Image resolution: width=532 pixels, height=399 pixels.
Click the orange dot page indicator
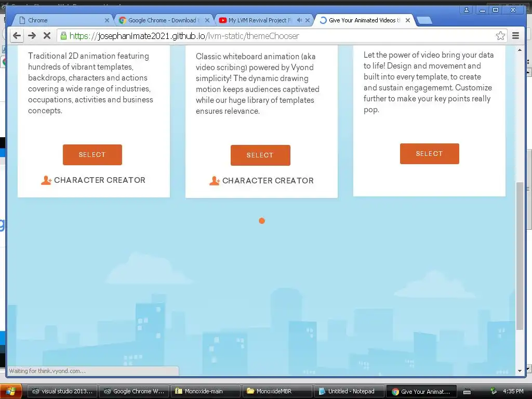[262, 221]
